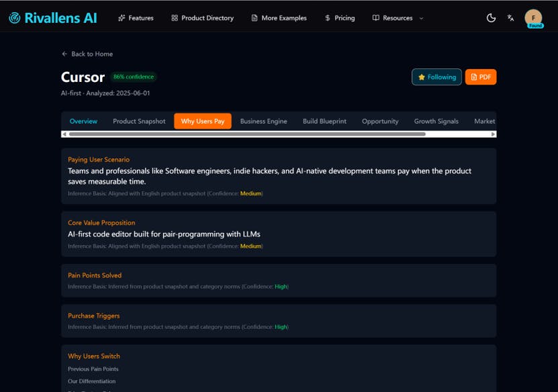Click the 86% confidence badge

[134, 77]
